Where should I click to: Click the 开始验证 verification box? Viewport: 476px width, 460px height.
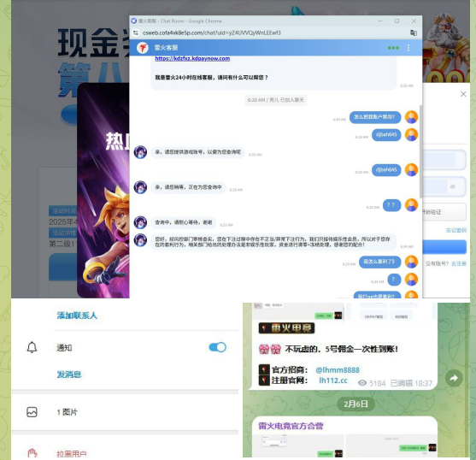[x=444, y=212]
